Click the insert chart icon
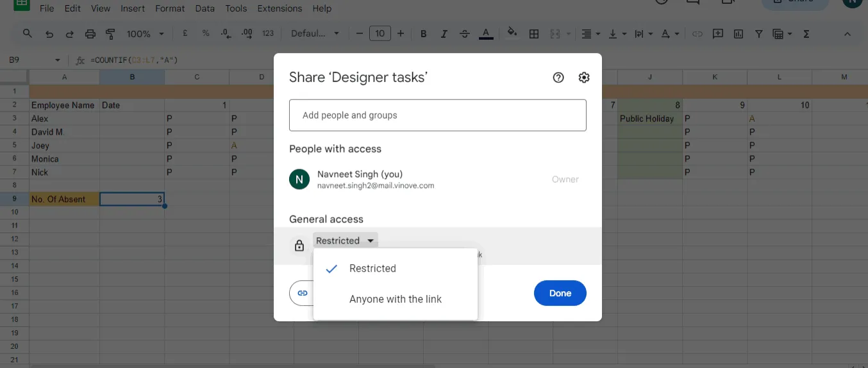The image size is (868, 368). click(x=739, y=34)
